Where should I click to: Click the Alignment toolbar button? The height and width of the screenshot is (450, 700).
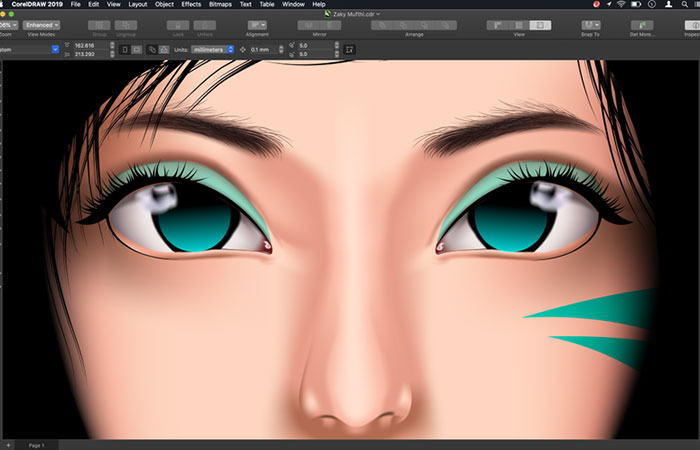(x=257, y=24)
